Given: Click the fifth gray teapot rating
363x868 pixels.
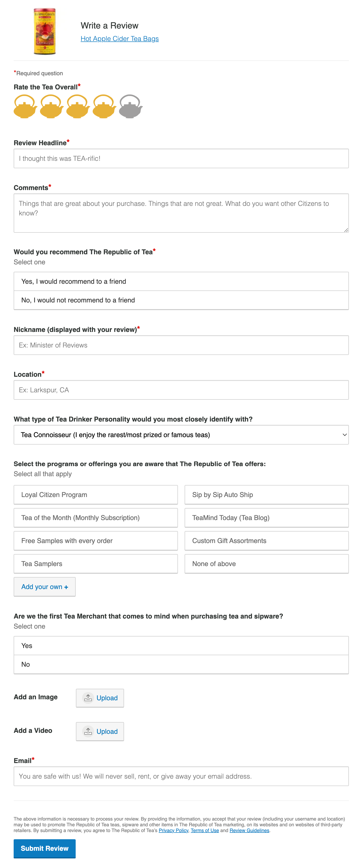Looking at the screenshot, I should click(131, 107).
